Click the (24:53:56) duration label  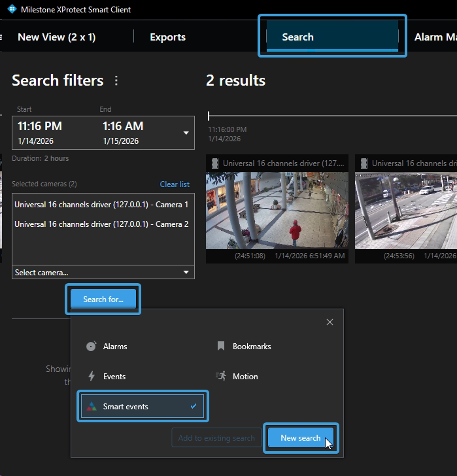tap(399, 256)
